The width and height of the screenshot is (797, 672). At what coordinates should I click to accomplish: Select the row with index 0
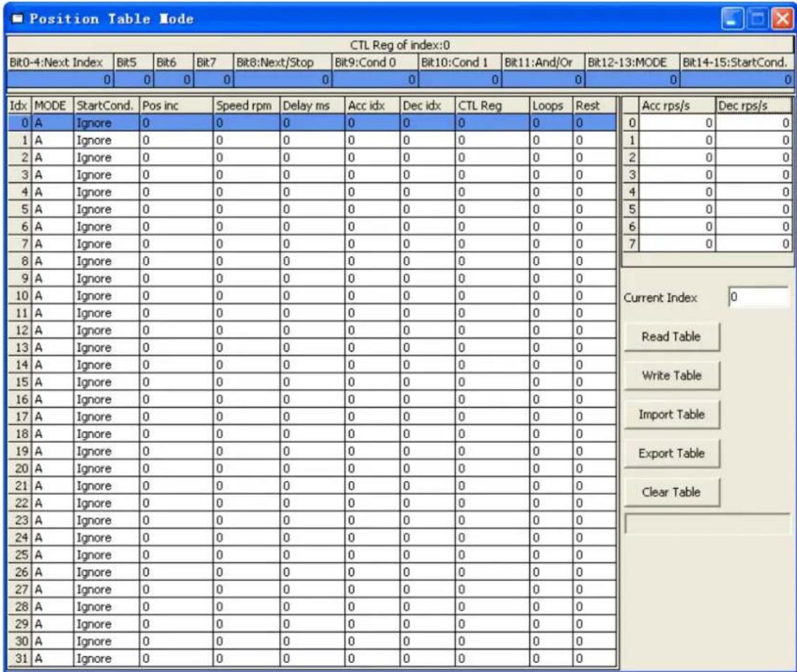(311, 123)
